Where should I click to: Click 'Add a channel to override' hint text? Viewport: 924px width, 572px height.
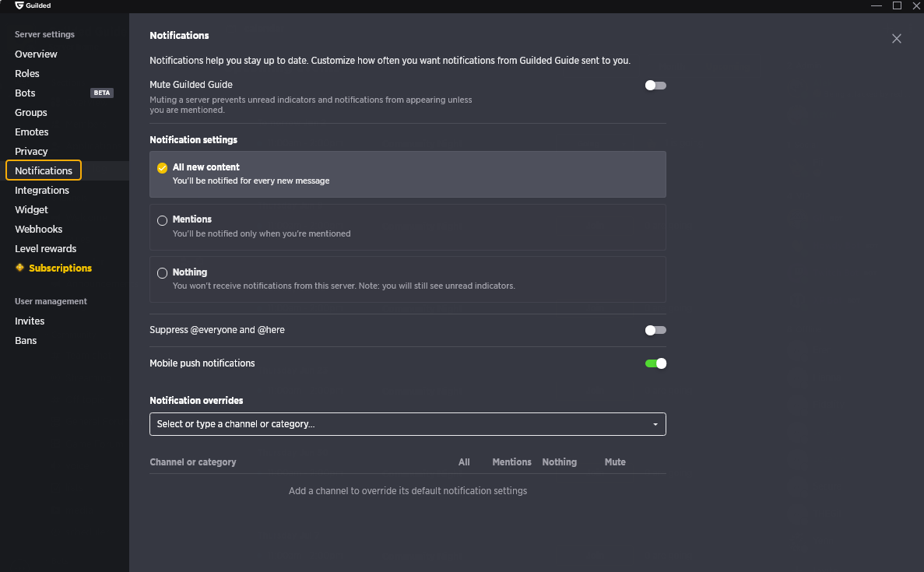click(408, 491)
